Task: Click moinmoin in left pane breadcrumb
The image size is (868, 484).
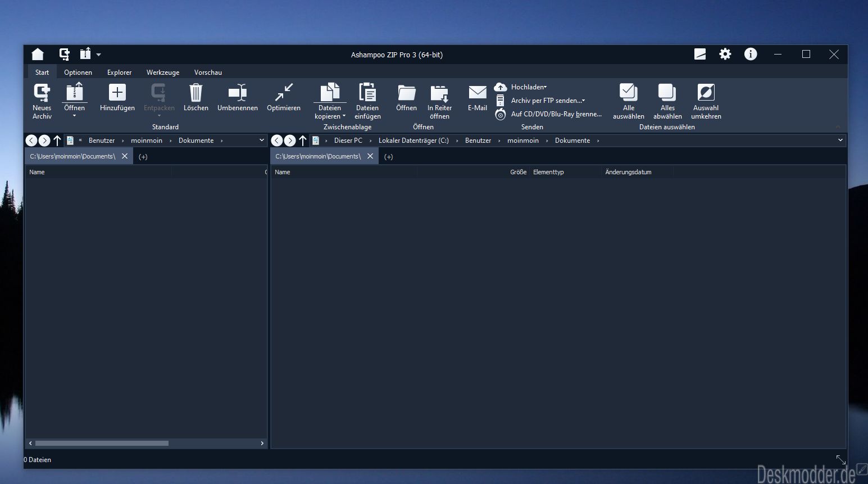Action: 147,141
